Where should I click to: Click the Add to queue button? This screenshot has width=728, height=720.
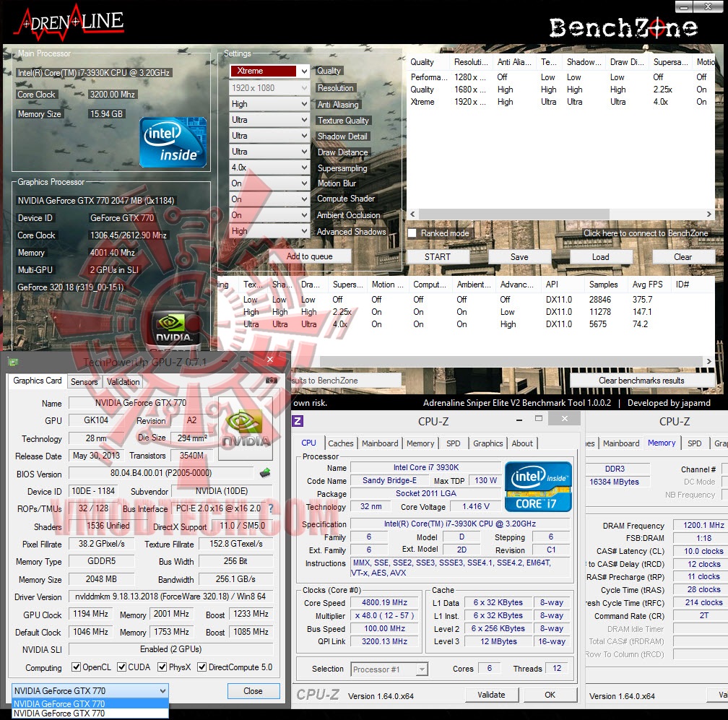click(310, 256)
